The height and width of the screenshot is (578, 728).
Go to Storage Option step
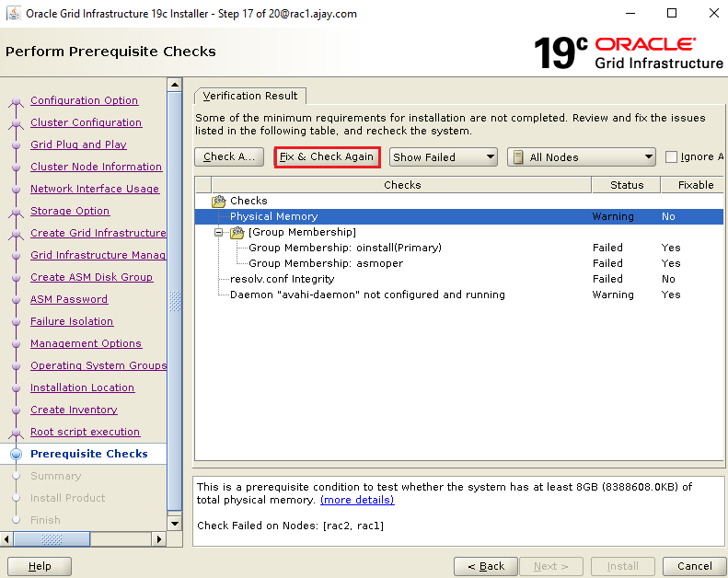(70, 212)
